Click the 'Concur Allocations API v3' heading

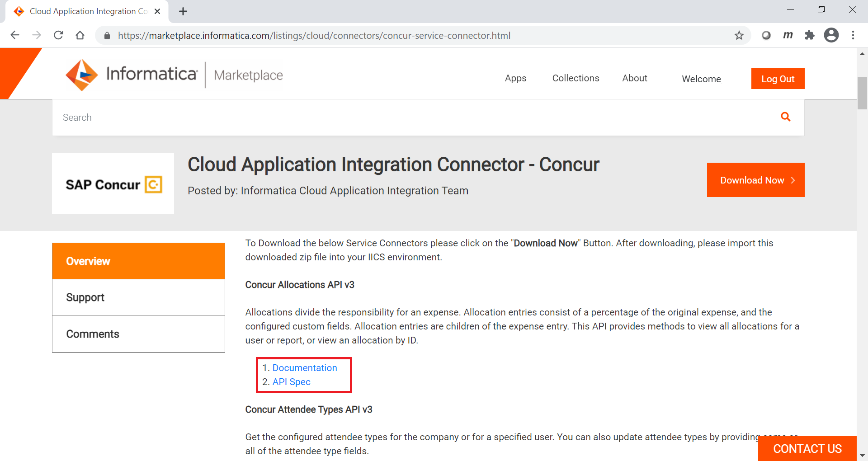click(x=300, y=285)
